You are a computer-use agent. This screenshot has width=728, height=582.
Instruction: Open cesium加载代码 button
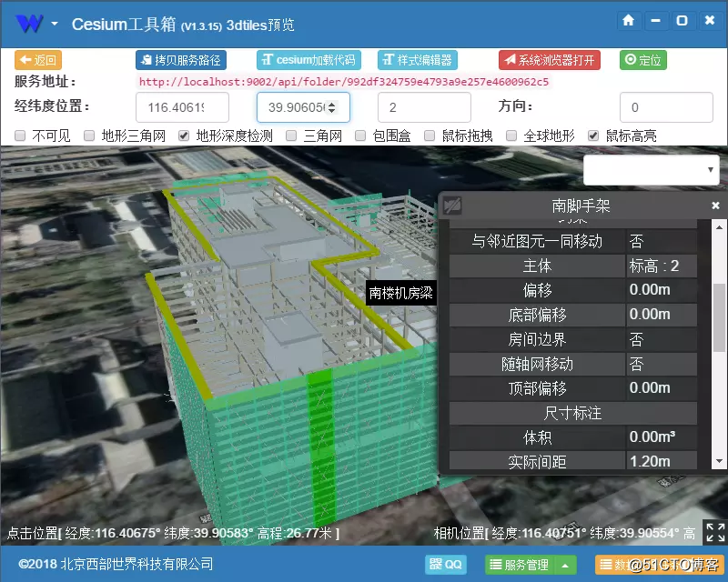click(x=308, y=60)
